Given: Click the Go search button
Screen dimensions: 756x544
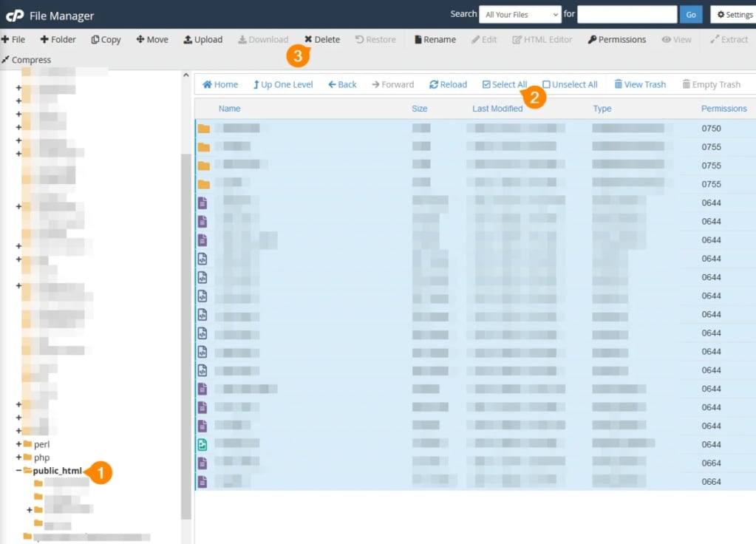Looking at the screenshot, I should click(x=691, y=15).
